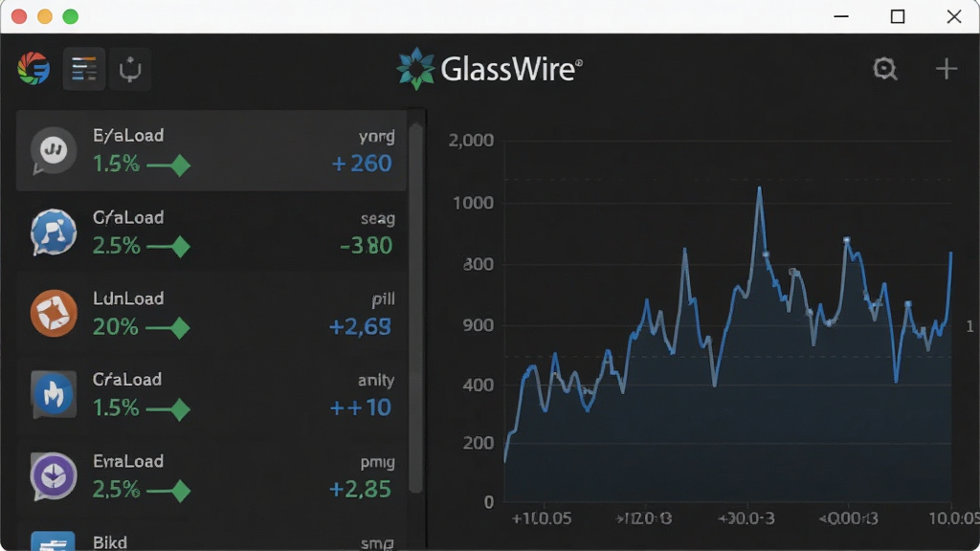Click the 'anity' label
980x551 pixels.
(375, 381)
